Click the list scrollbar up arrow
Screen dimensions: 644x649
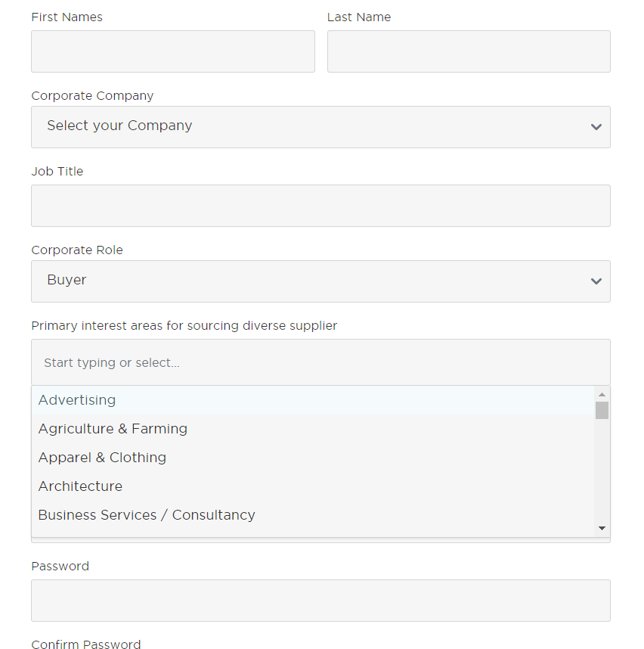pyautogui.click(x=602, y=394)
